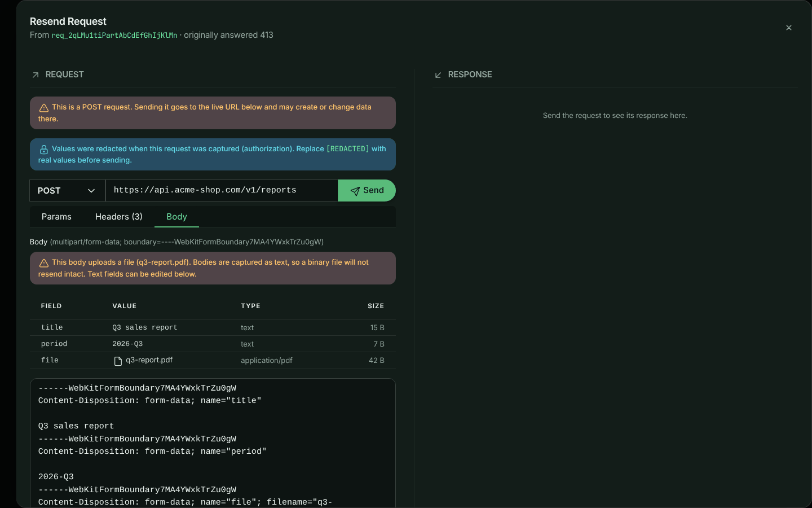Click the '42 B' size cell
This screenshot has height=508, width=812.
(377, 361)
